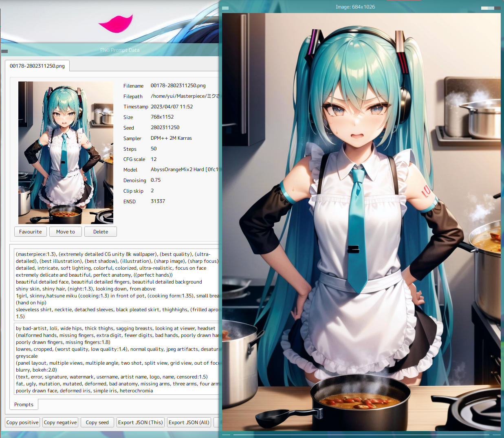This screenshot has height=438, width=504.
Task: Click the Miku preview thumbnail
Action: click(x=66, y=153)
